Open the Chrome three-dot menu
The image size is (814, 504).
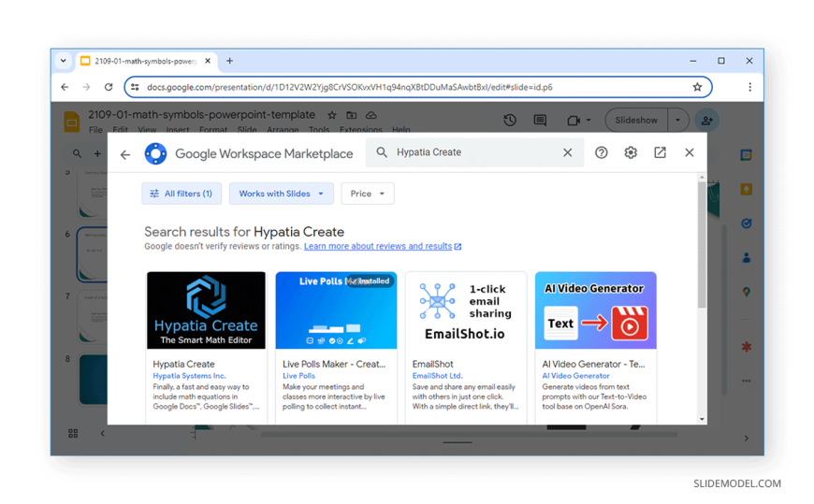(x=749, y=87)
